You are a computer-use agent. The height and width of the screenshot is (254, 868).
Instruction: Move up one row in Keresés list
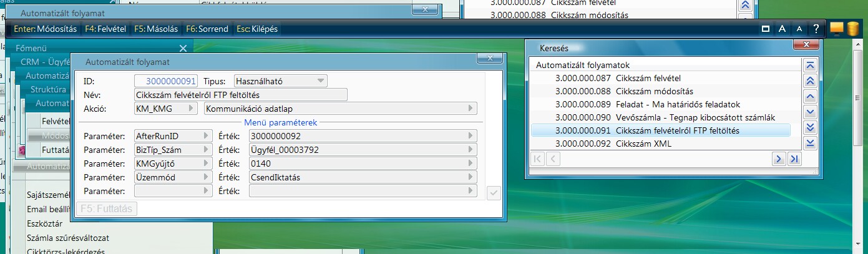click(811, 97)
